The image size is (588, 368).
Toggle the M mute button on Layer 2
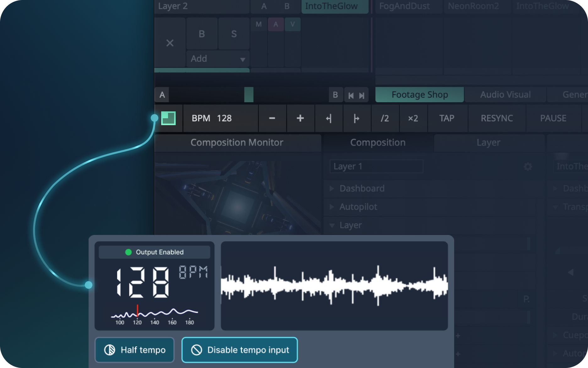(258, 24)
